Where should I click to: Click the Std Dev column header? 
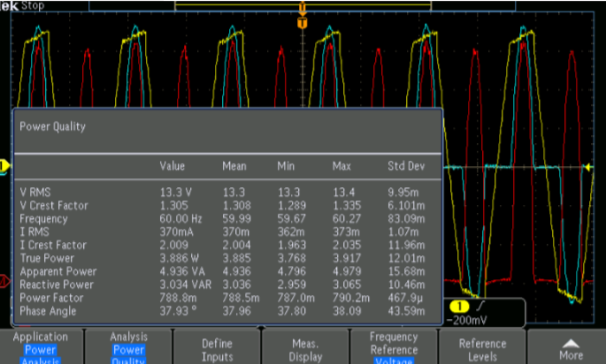[404, 165]
